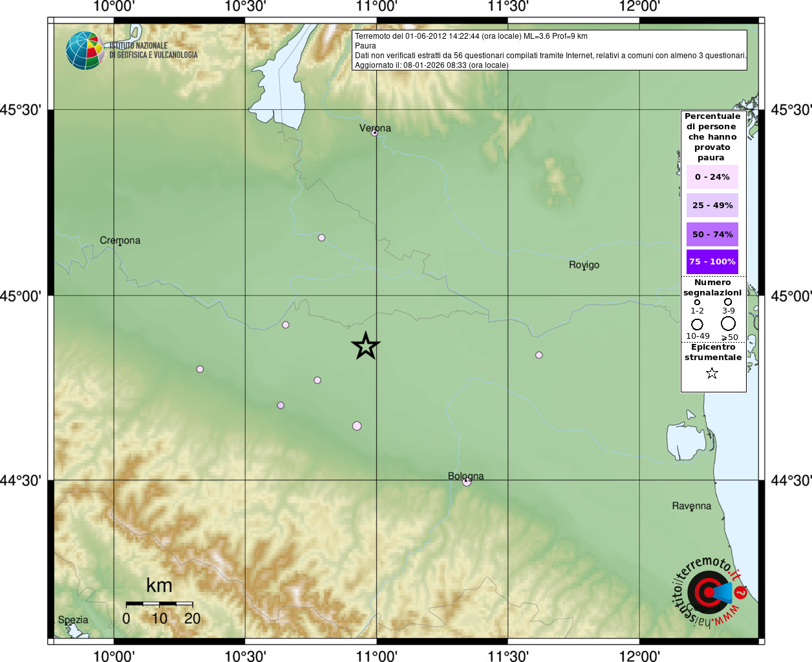This screenshot has height=662, width=812.
Task: Click the left 45°30' latitude label
Action: 21,110
